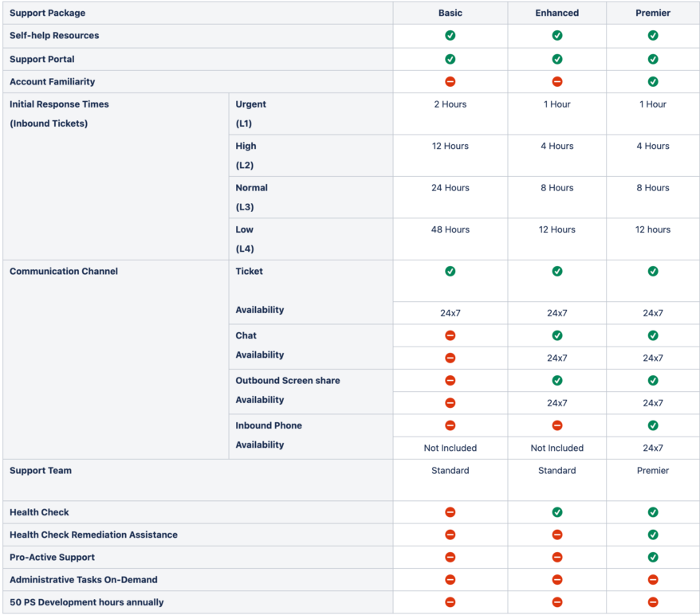Screen dimensions: 700x615
Task: Click the Enhanced green checkmark for Health Check
Action: click(x=557, y=512)
